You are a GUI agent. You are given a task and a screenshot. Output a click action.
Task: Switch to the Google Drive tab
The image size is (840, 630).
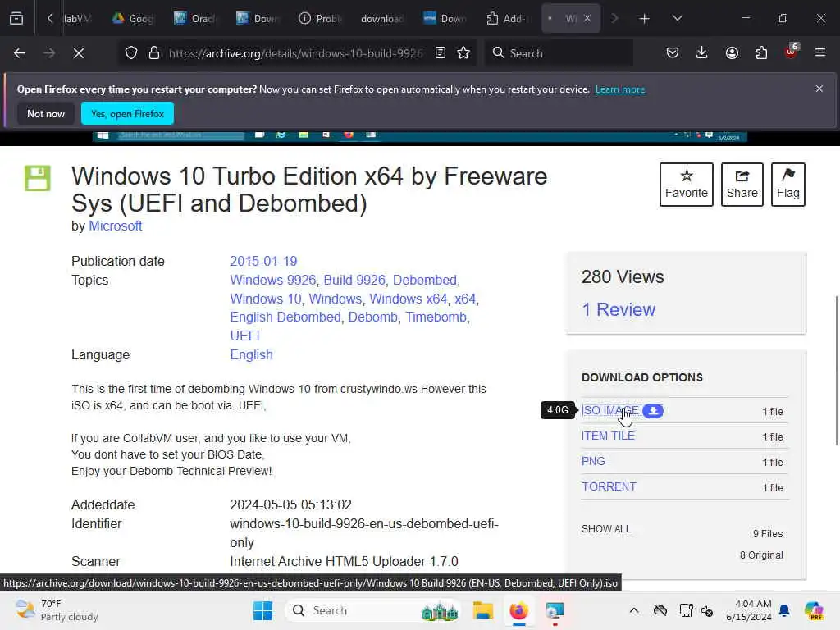[x=134, y=19]
